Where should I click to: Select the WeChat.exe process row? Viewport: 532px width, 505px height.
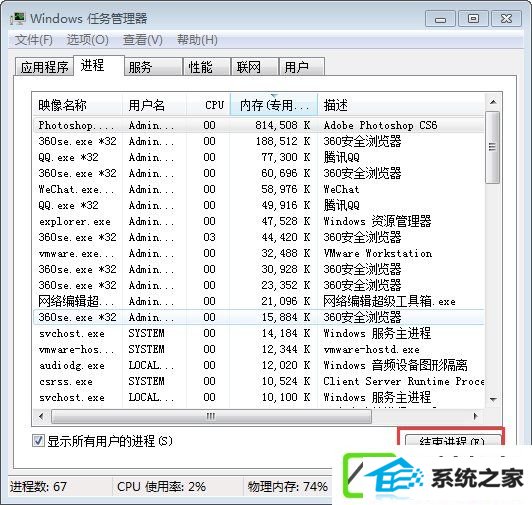(259, 189)
